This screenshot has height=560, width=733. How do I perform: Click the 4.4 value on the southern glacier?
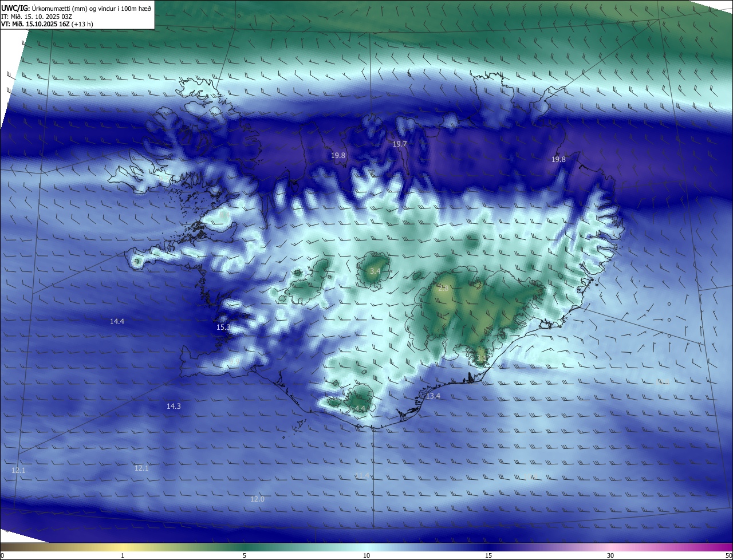(360, 408)
